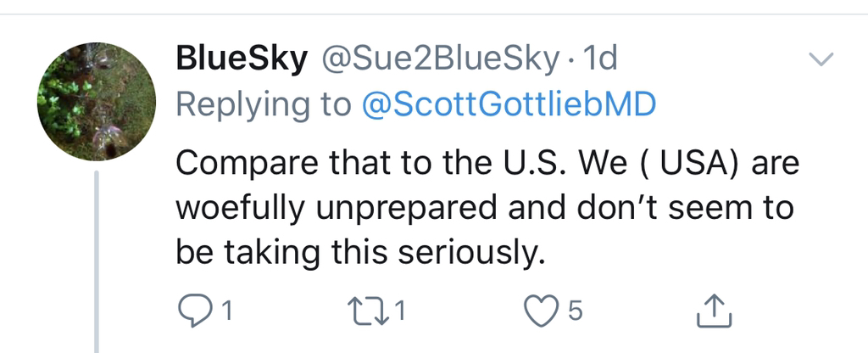Click the BlueSky display name
This screenshot has width=868, height=353.
coord(240,59)
